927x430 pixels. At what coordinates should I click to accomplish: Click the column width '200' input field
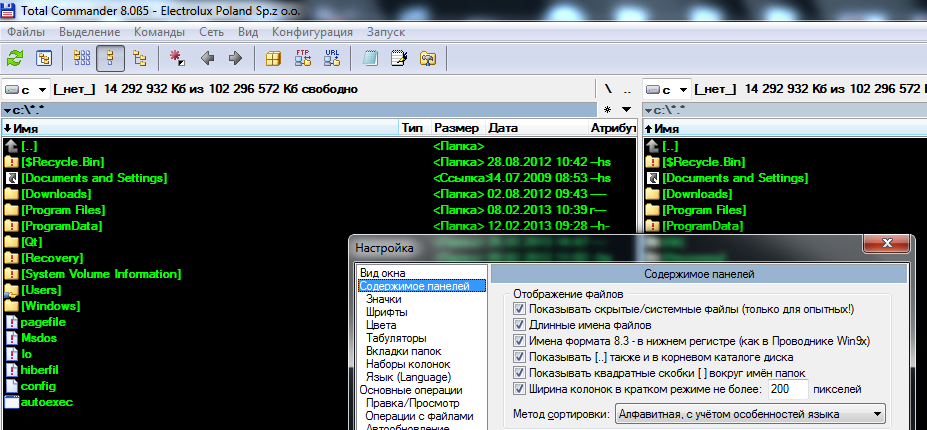[x=788, y=389]
